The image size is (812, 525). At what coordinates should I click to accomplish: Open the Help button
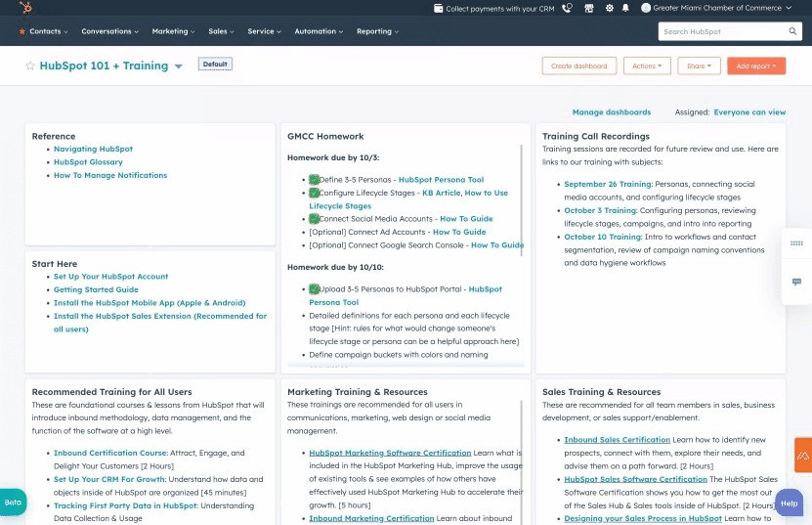(x=789, y=503)
